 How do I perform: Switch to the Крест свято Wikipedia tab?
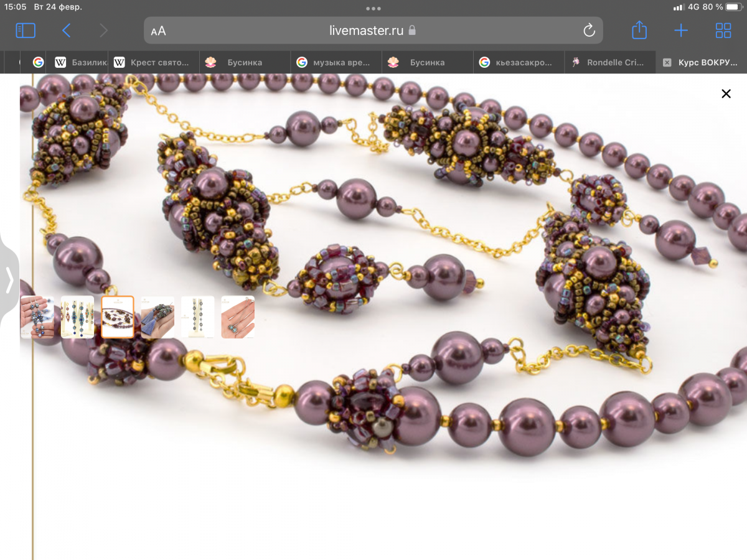(153, 63)
